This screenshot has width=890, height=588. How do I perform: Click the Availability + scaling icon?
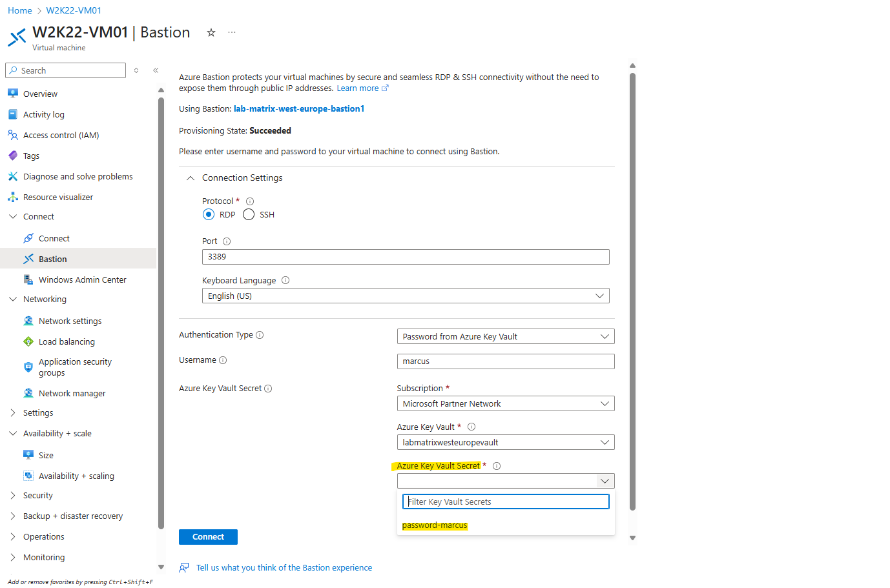point(28,476)
